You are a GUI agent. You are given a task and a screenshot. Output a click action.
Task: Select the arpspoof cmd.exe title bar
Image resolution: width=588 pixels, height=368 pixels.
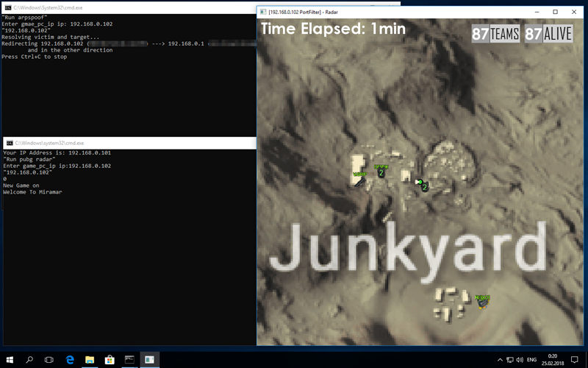129,7
